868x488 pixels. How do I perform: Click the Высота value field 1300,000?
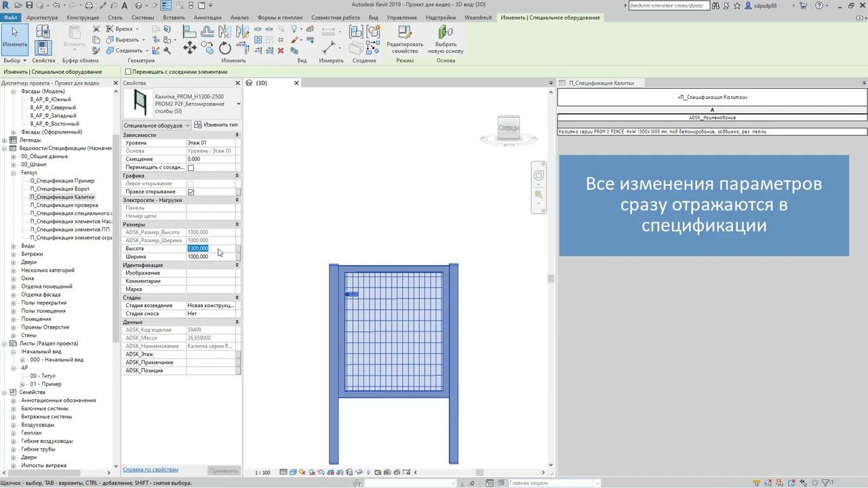pos(211,249)
